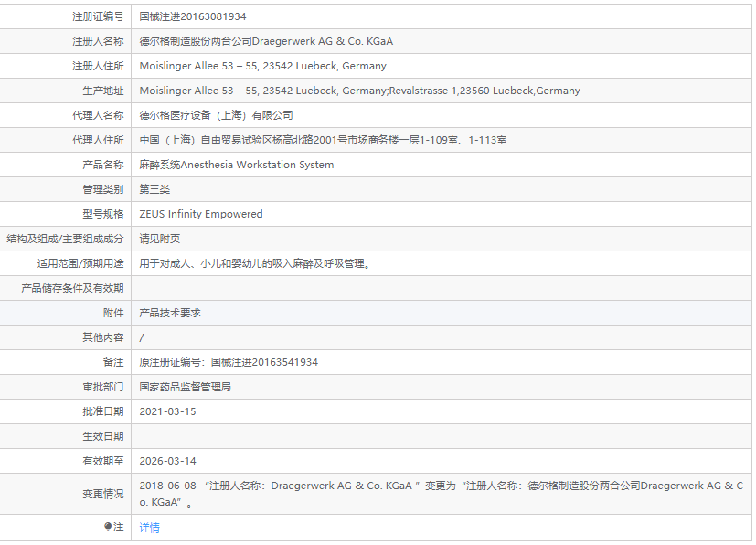Image resolution: width=756 pixels, height=545 pixels.
Task: Click the 结构及组成/主要组成成分 label
Action: point(65,239)
